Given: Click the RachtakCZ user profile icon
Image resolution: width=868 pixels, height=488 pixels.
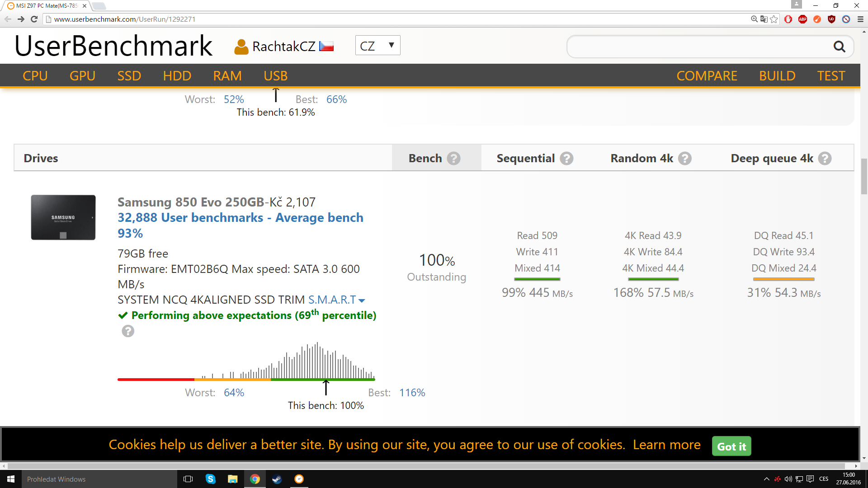Looking at the screenshot, I should [x=241, y=47].
